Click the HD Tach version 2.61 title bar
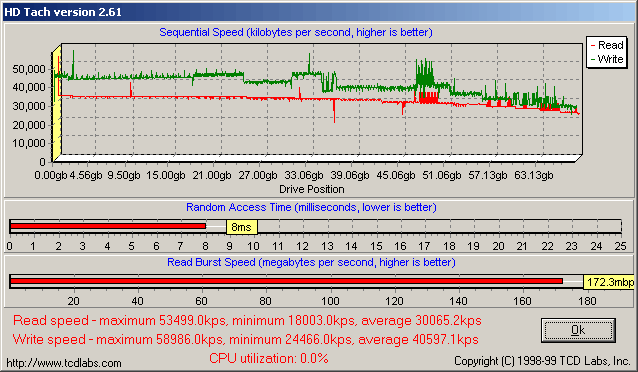Viewport: 638px width, 372px height. pyautogui.click(x=319, y=12)
